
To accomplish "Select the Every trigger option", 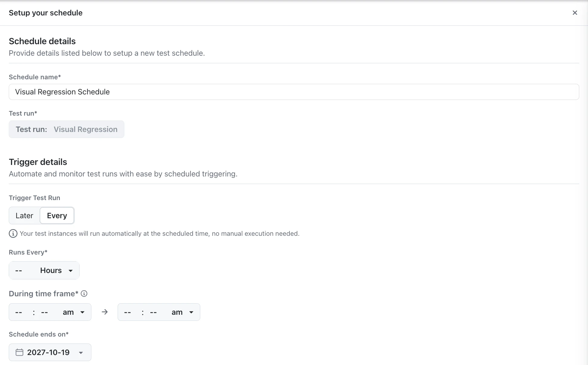I will [57, 215].
